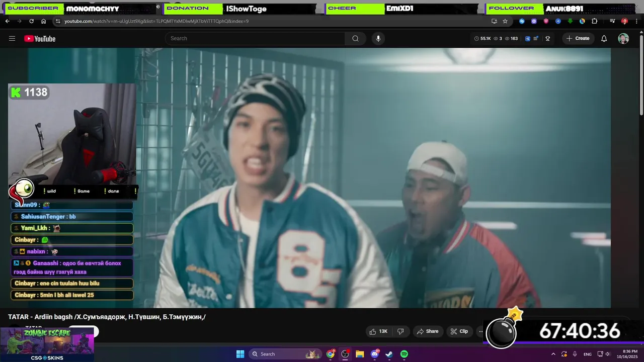
Task: Open Steam from the taskbar
Action: pyautogui.click(x=389, y=354)
